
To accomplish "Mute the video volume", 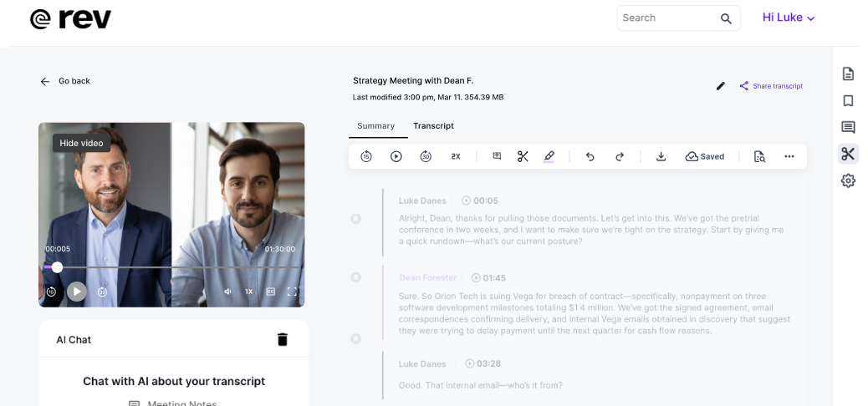I will [x=227, y=292].
